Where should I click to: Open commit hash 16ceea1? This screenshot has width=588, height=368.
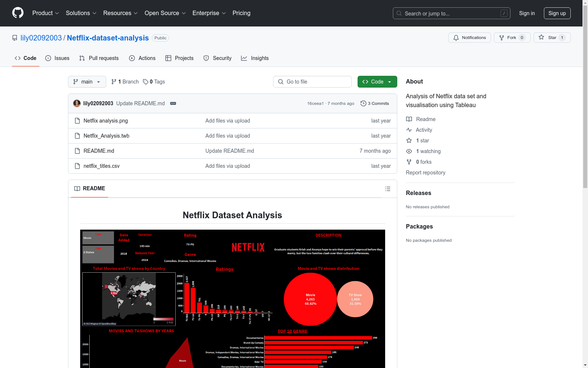tap(315, 103)
